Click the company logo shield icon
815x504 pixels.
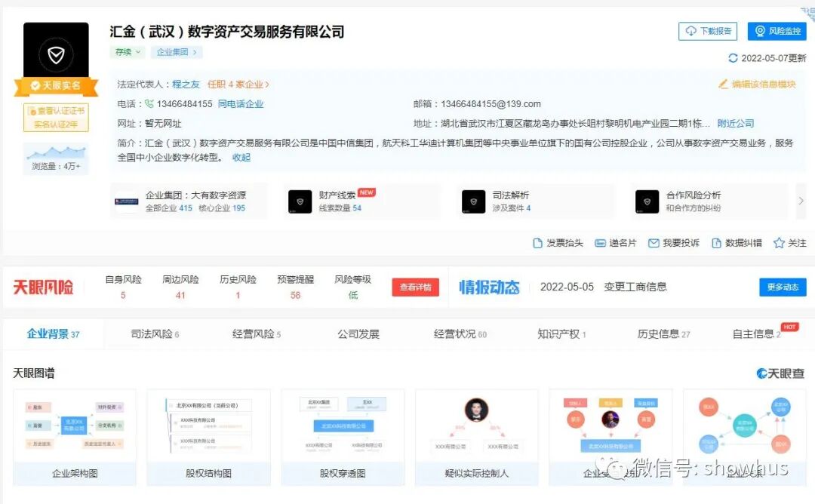[x=56, y=54]
